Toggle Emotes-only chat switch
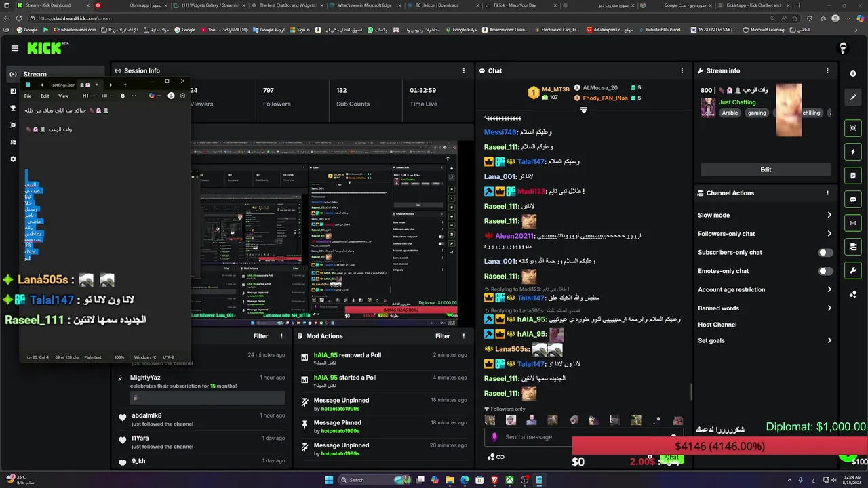Viewport: 868px width, 488px height. tap(825, 271)
